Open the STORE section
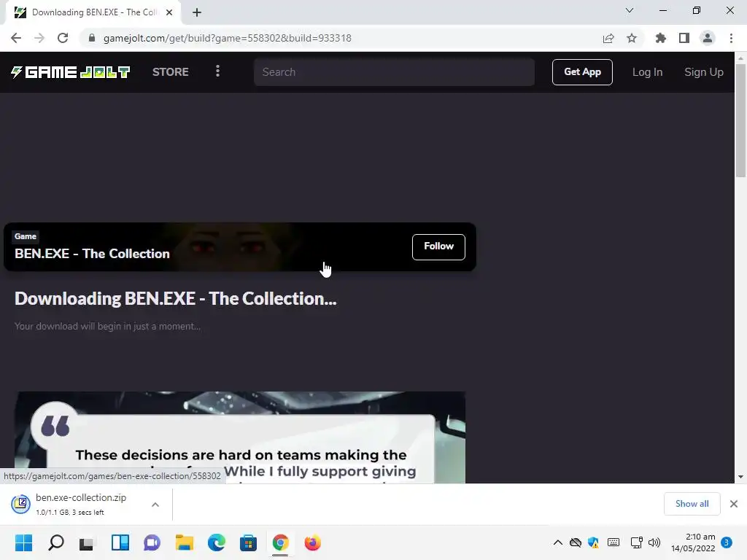The height and width of the screenshot is (560, 747). coord(171,72)
